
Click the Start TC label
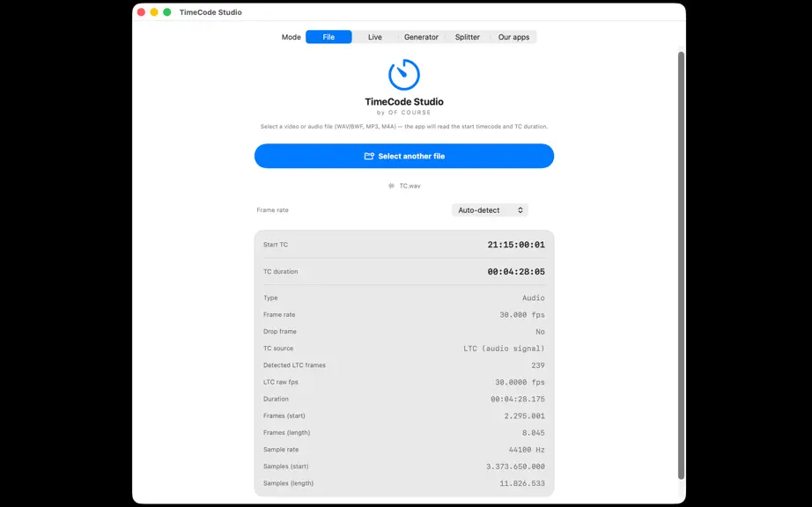(276, 245)
